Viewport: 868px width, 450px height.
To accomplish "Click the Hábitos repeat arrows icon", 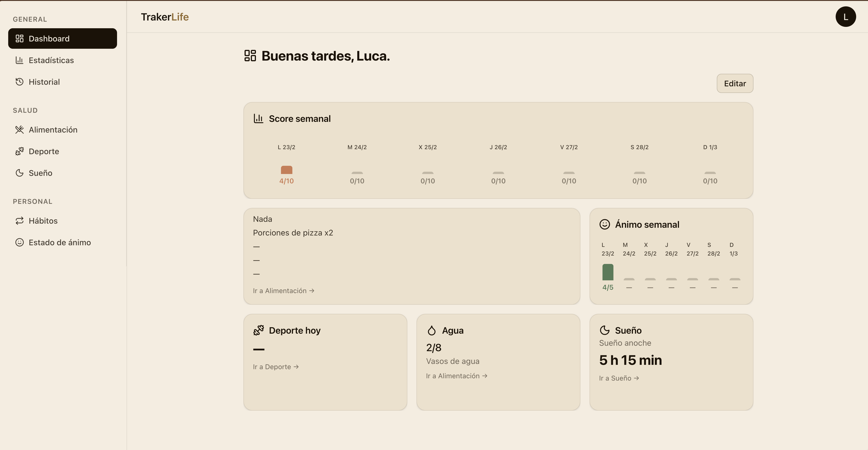I will click(x=20, y=220).
